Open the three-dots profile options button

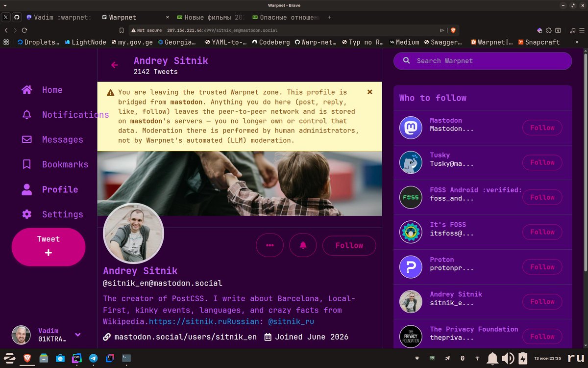(x=269, y=245)
